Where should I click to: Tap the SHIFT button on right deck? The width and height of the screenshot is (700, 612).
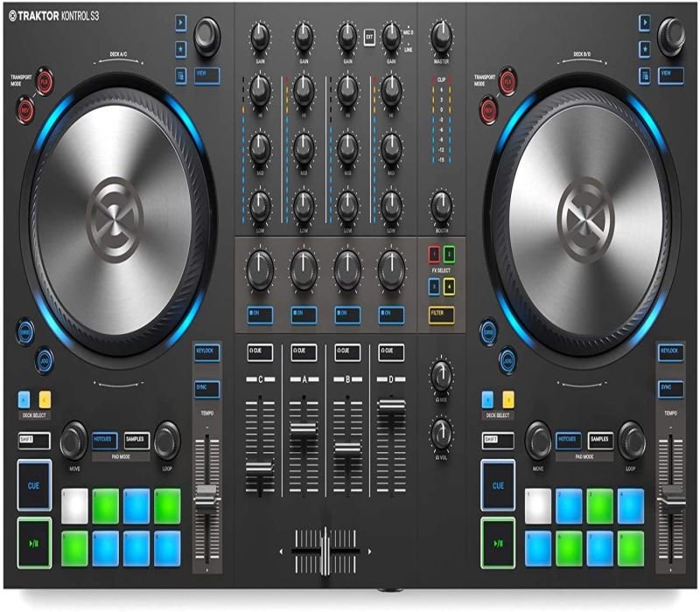click(498, 441)
